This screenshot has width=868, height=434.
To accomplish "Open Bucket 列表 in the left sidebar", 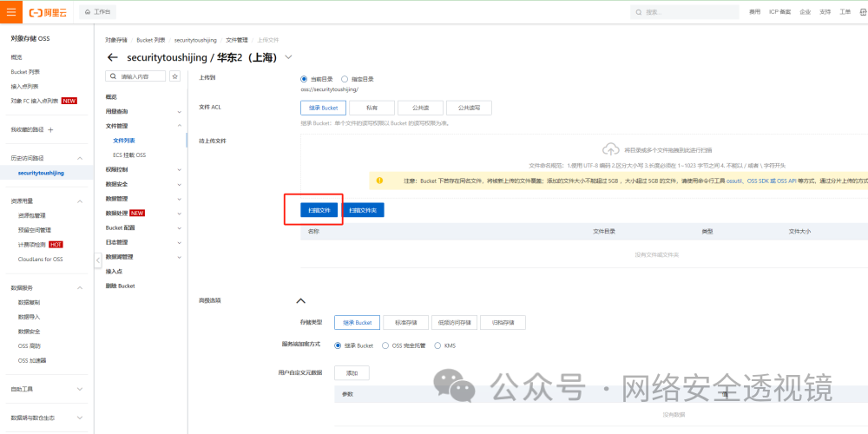I will 25,72.
